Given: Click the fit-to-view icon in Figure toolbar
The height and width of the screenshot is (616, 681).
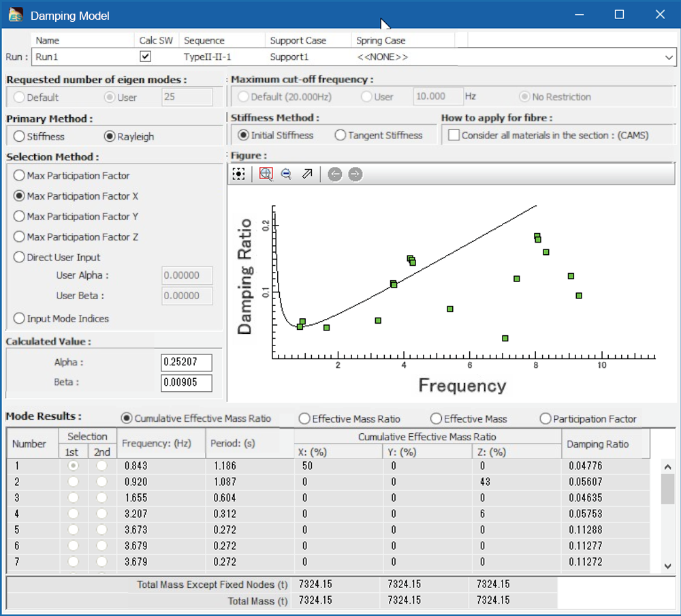Looking at the screenshot, I should (x=238, y=174).
